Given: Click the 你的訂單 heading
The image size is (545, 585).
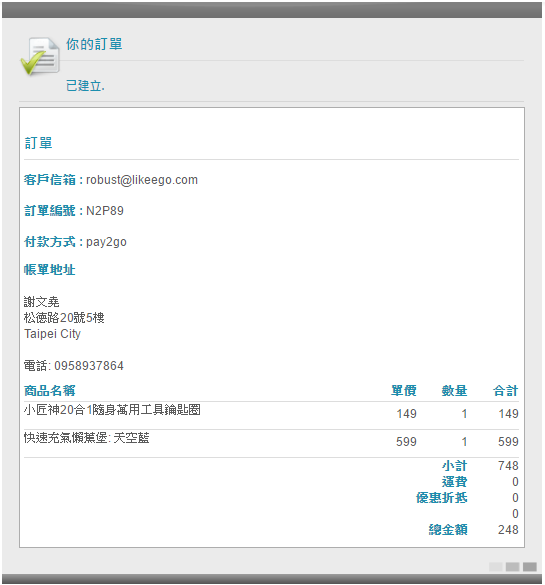Looking at the screenshot, I should coord(94,44).
